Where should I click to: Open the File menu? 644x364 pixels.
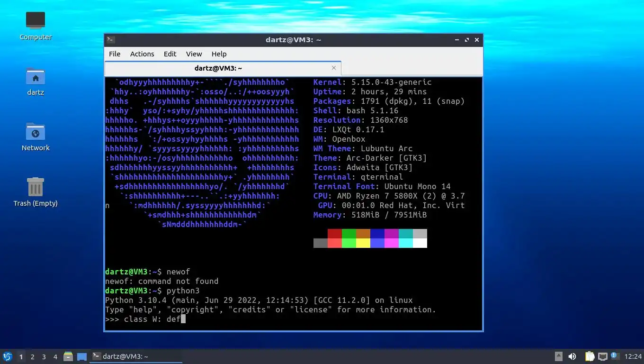coord(115,54)
